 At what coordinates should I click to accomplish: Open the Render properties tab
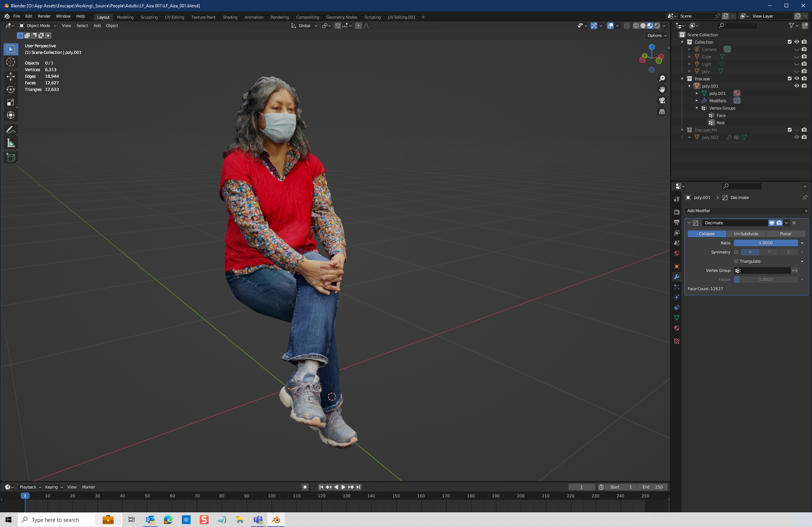pyautogui.click(x=677, y=212)
